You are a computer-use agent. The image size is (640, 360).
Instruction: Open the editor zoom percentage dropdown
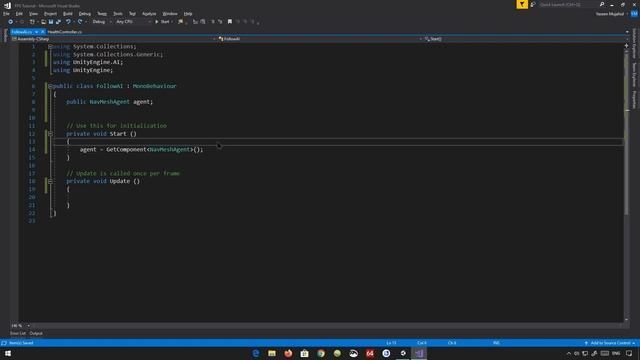20,326
